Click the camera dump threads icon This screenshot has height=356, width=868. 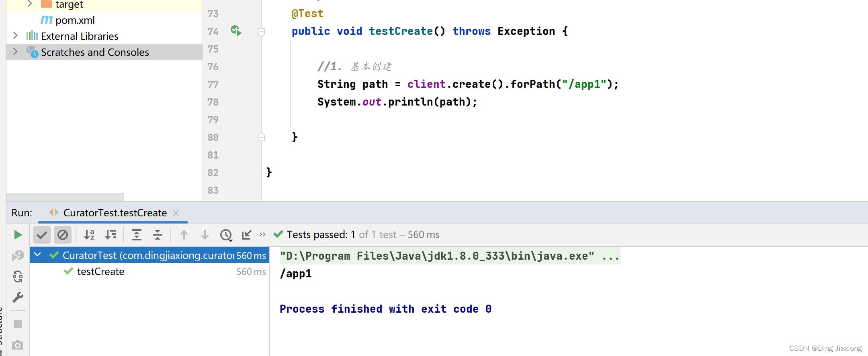pyautogui.click(x=18, y=345)
